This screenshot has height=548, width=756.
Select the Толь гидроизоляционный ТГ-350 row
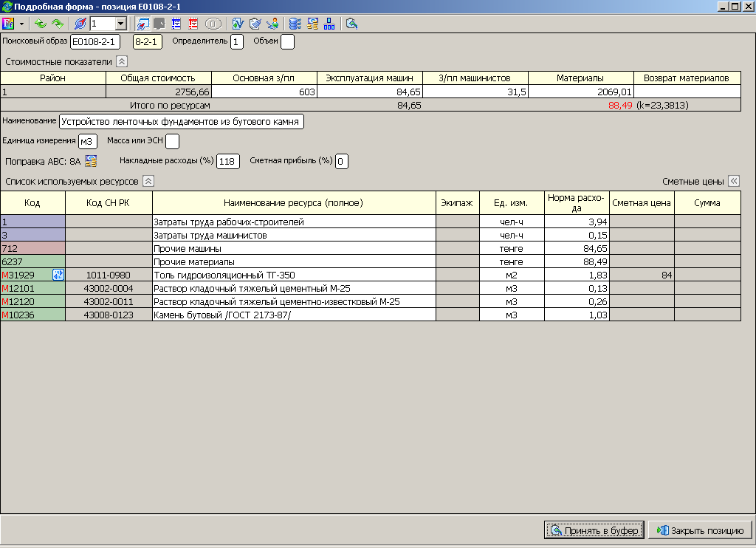tap(371, 275)
